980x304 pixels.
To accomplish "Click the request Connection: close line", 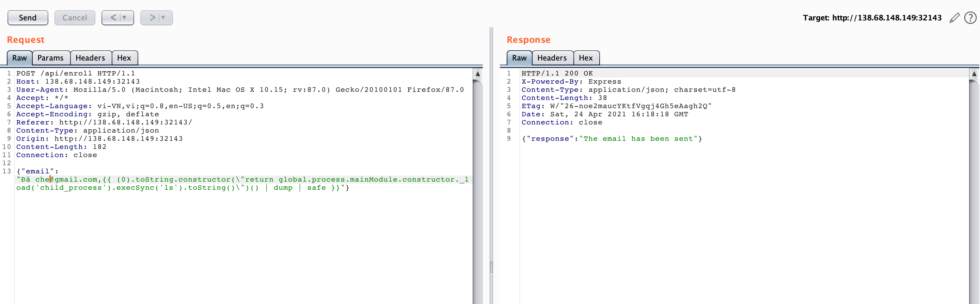I will point(57,155).
